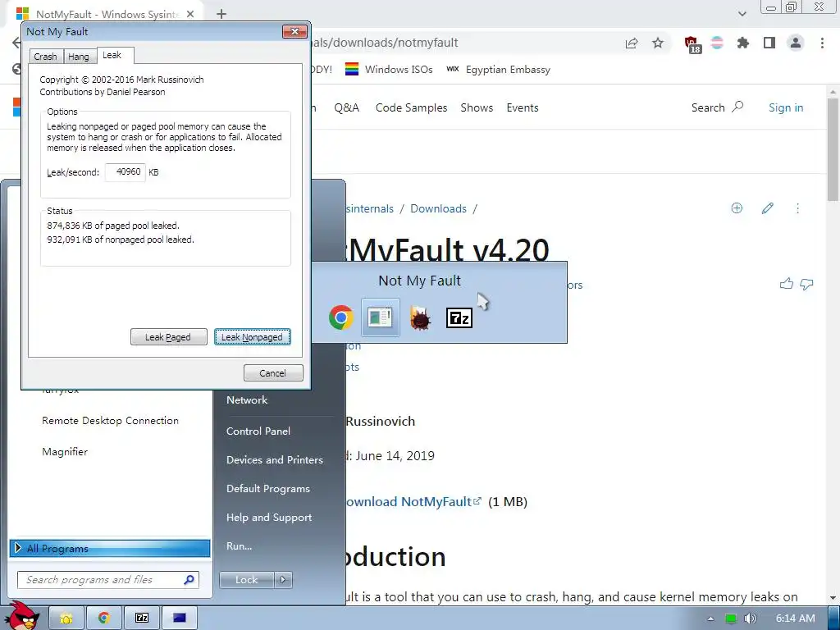Click the Leak Nonpaged button
This screenshot has height=630, width=840.
253,337
